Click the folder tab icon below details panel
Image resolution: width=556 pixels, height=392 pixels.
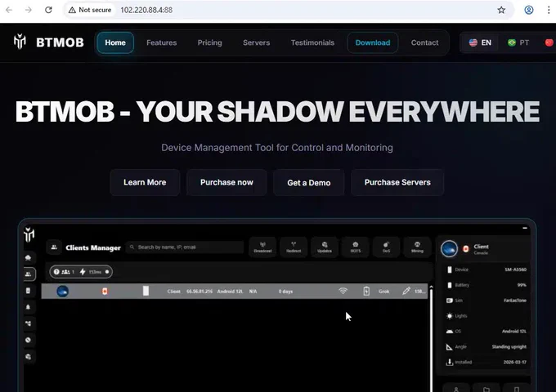(x=486, y=389)
